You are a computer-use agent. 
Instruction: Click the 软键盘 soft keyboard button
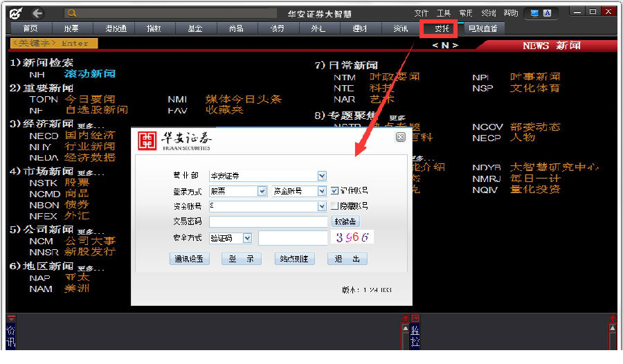coord(345,222)
